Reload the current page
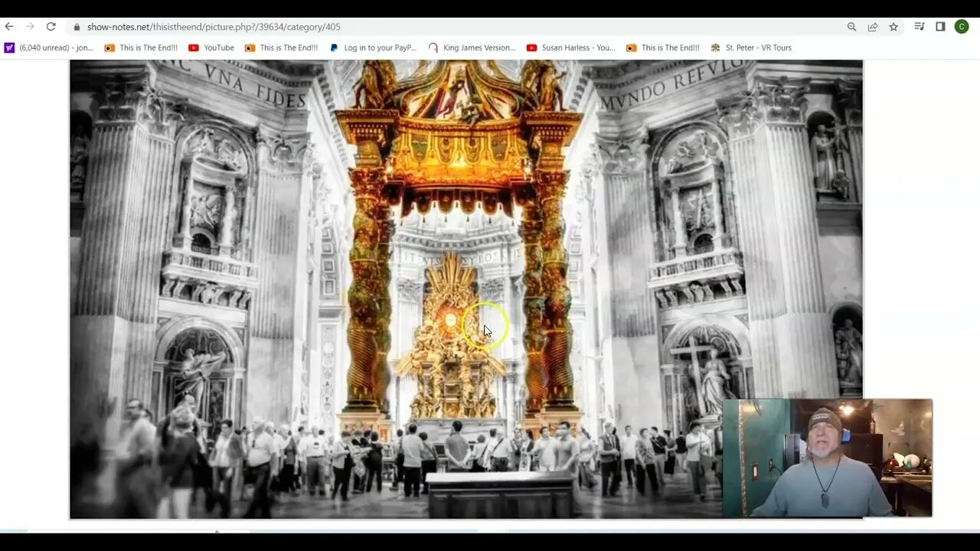The height and width of the screenshot is (551, 980). pos(51,27)
